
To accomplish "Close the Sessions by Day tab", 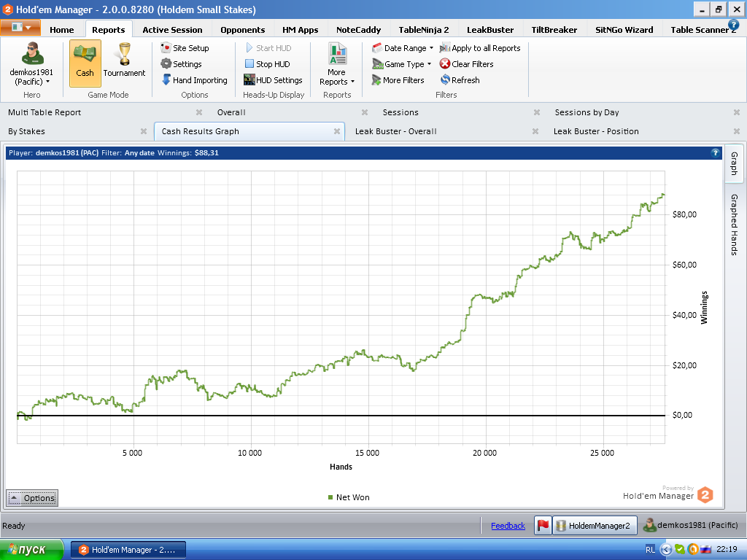I will (x=737, y=112).
